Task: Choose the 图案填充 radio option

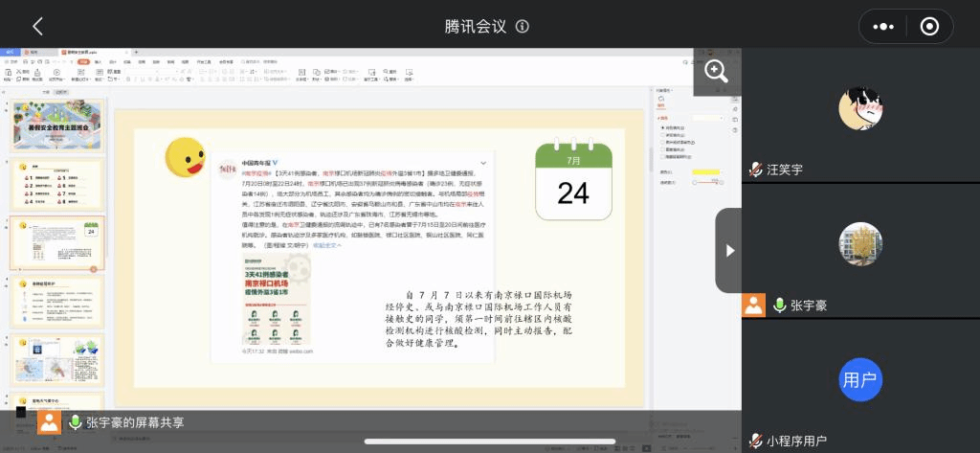Action: (674, 149)
